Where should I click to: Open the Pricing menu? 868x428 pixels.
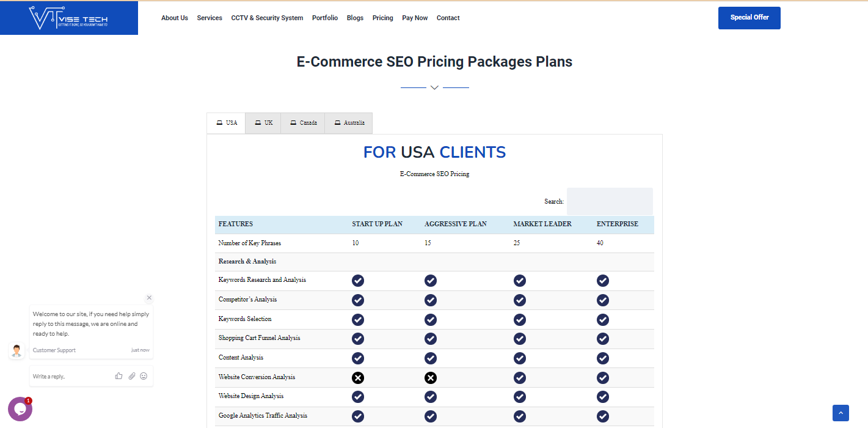pyautogui.click(x=383, y=18)
